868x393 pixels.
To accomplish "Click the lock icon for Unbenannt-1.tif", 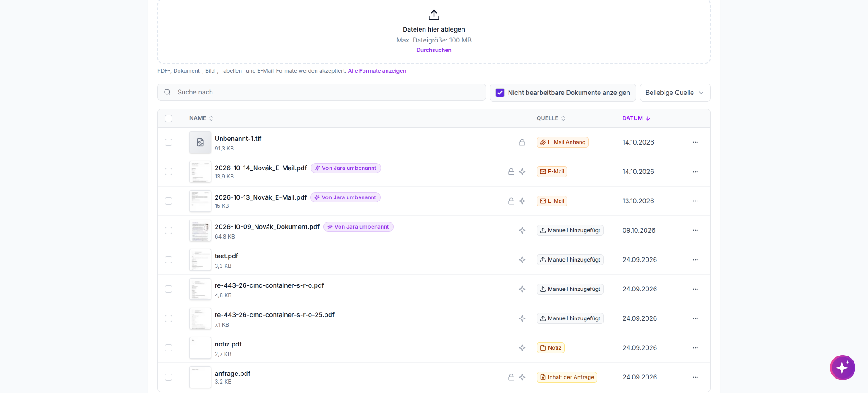I will pyautogui.click(x=522, y=142).
